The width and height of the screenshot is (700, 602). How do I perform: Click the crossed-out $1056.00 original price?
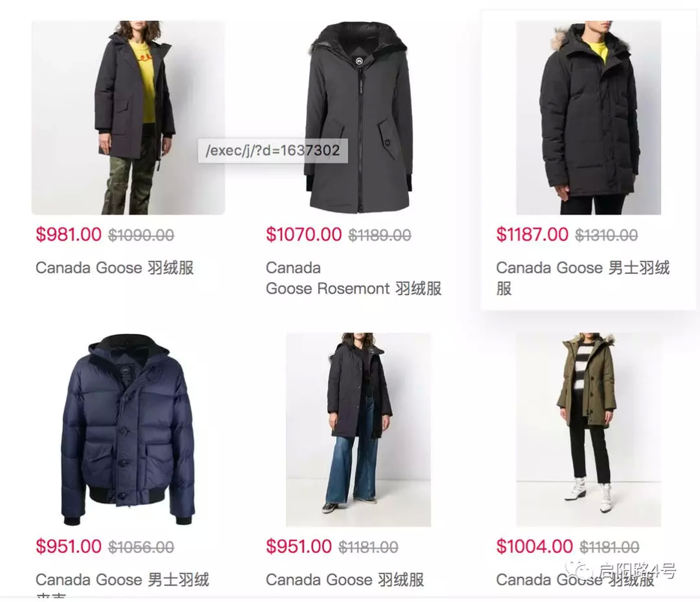141,547
